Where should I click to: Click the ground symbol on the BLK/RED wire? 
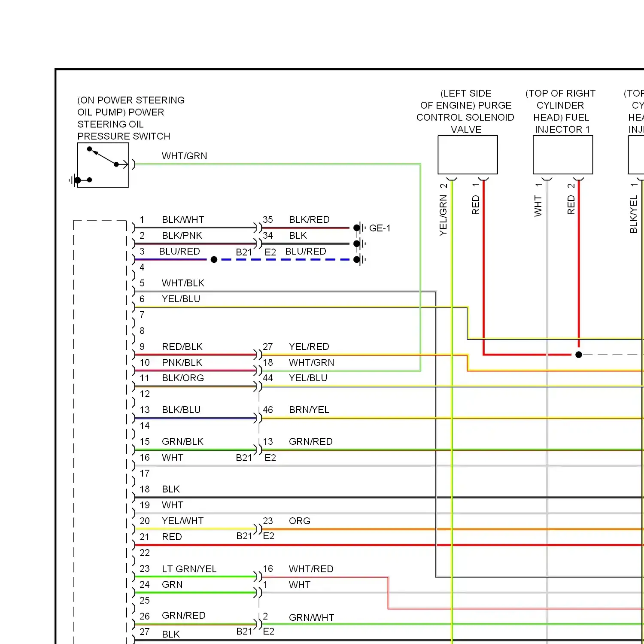click(x=359, y=228)
